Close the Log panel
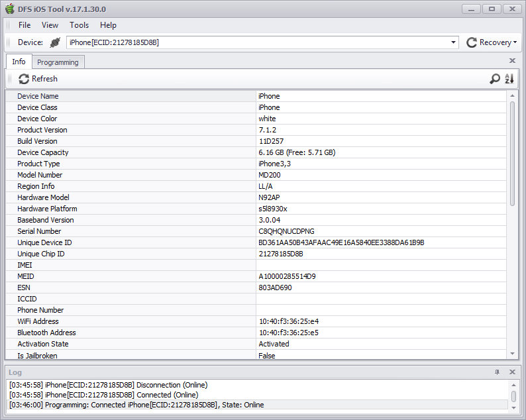The width and height of the screenshot is (526, 420). 512,372
